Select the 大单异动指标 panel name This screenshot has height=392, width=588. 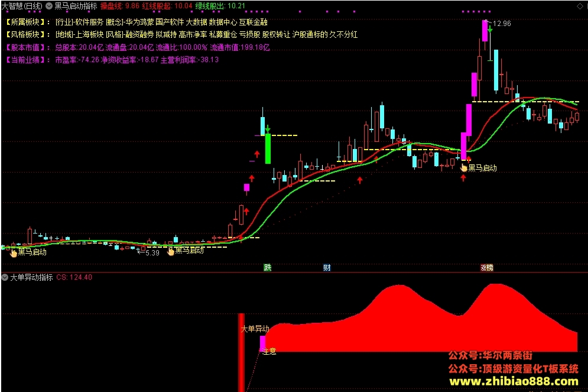[31, 277]
